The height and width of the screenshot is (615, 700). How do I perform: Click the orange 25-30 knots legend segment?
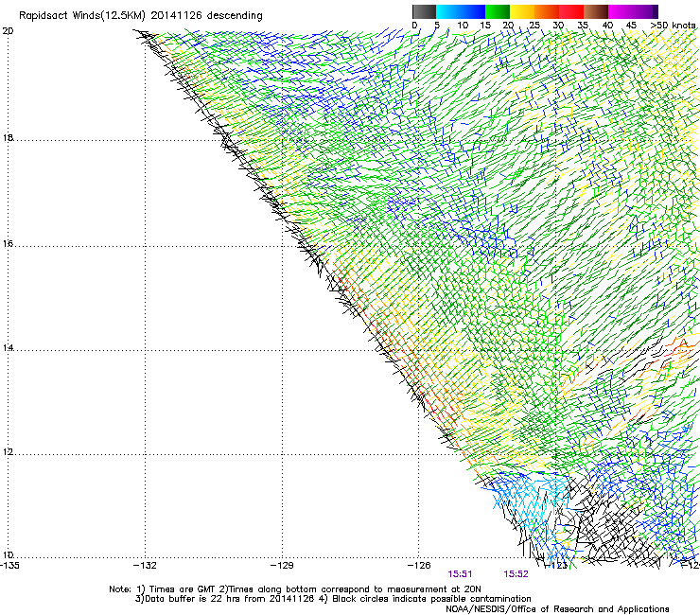[x=547, y=11]
